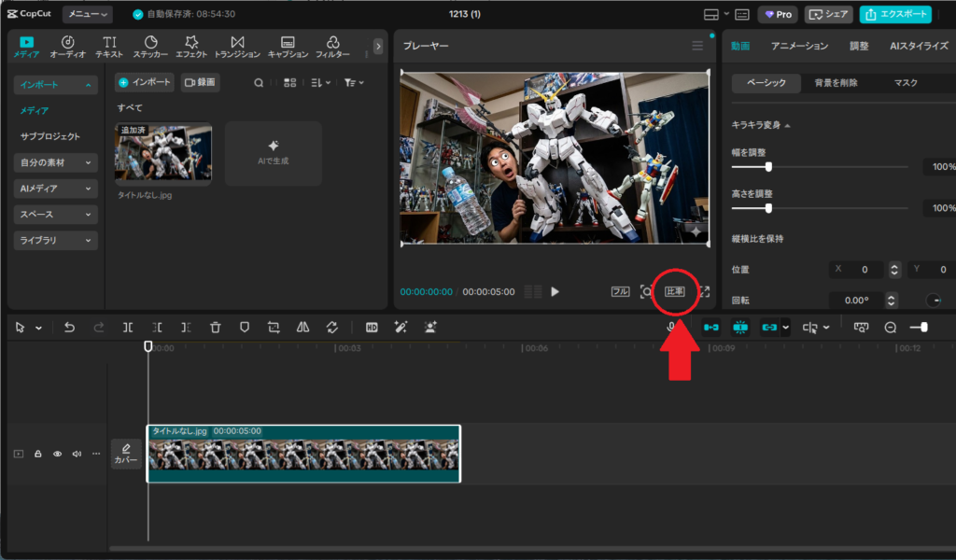
Task: Select the マスク tab
Action: pos(906,83)
